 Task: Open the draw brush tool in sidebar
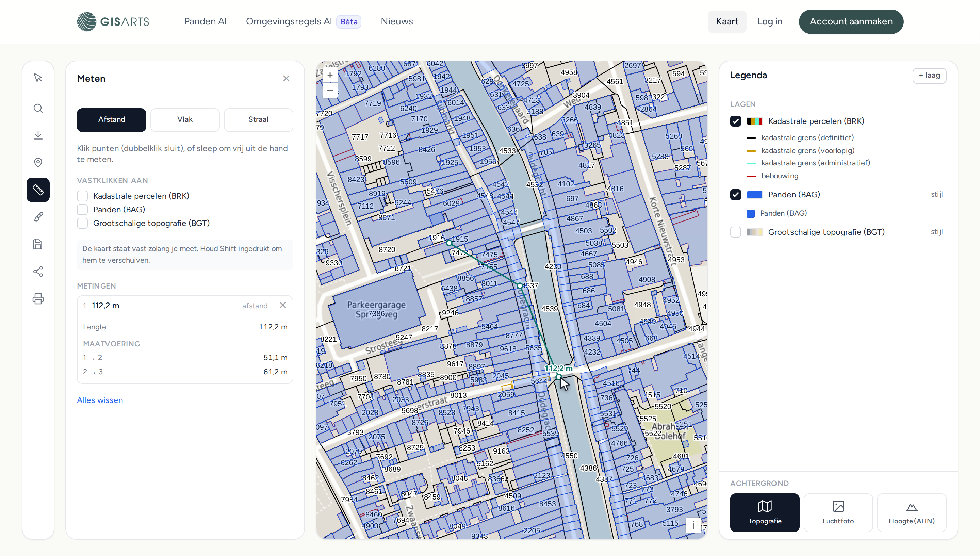(x=38, y=217)
